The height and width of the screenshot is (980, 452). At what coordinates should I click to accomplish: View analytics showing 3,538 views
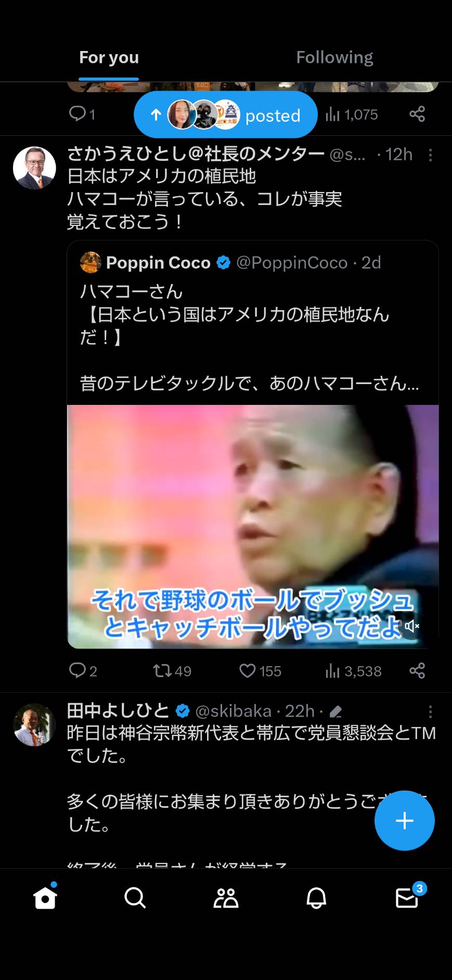[354, 671]
